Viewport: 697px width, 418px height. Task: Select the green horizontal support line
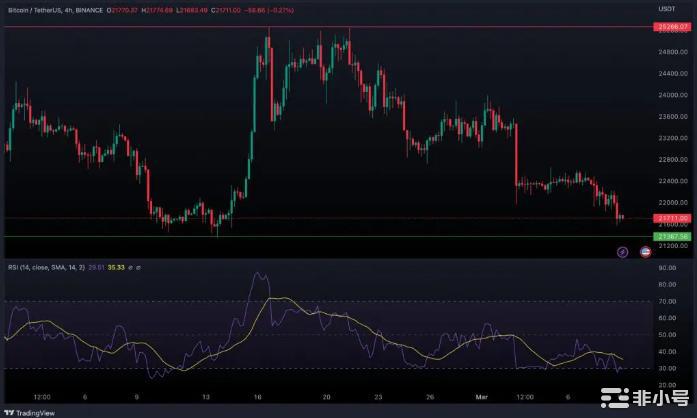(x=328, y=237)
